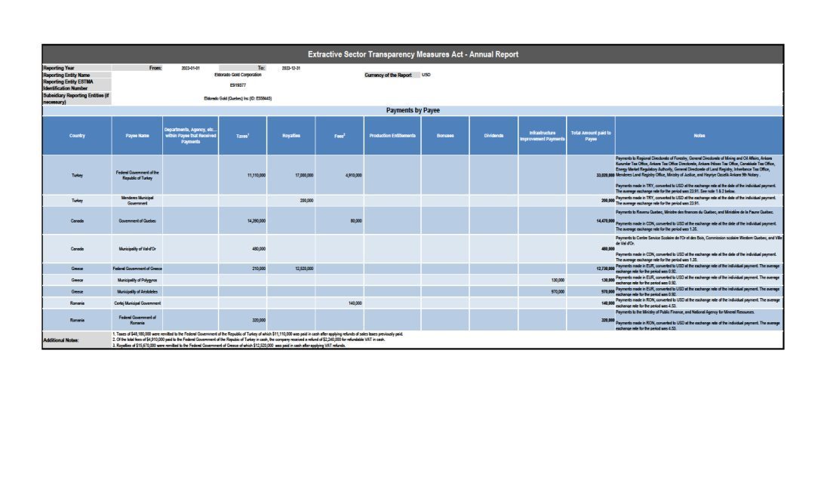The height and width of the screenshot is (504, 830).
Task: Select the Infrastructure Improvement Payments header
Action: click(542, 136)
